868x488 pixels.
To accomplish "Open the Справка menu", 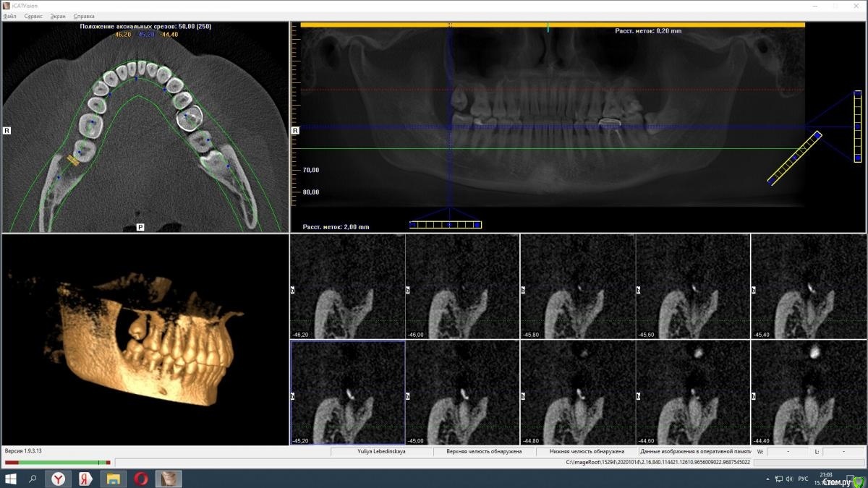I will click(84, 16).
